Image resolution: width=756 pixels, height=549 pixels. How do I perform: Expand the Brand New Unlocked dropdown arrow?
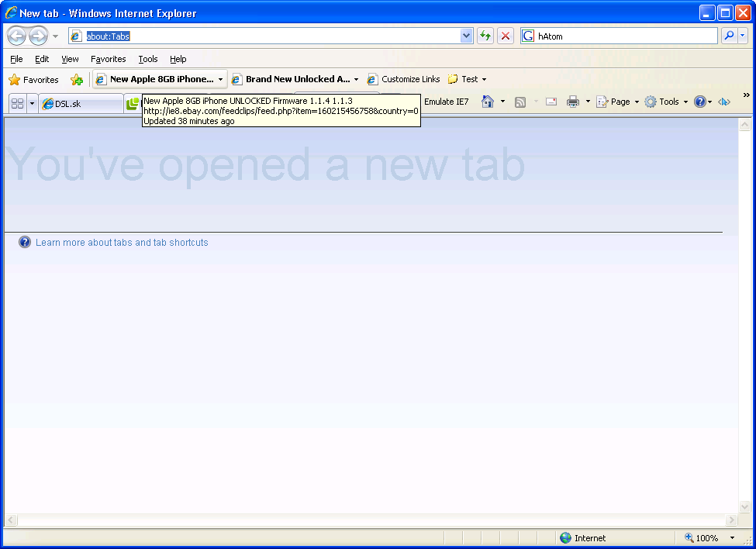[357, 80]
